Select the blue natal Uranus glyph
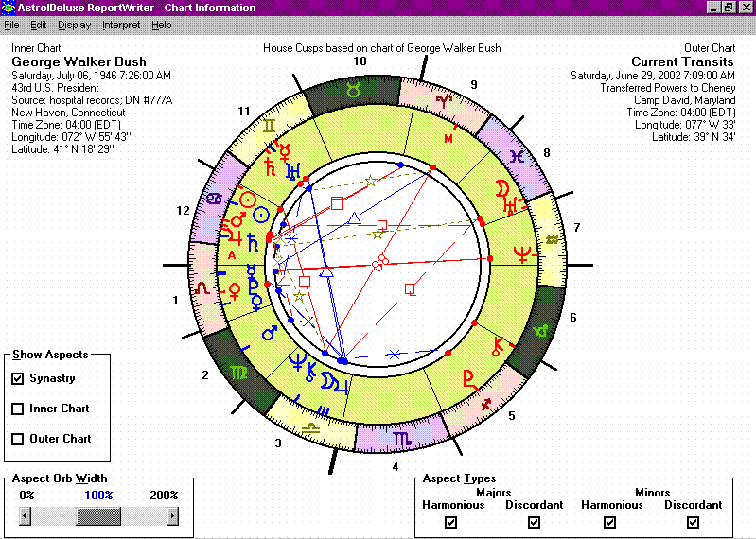756x539 pixels. click(293, 171)
